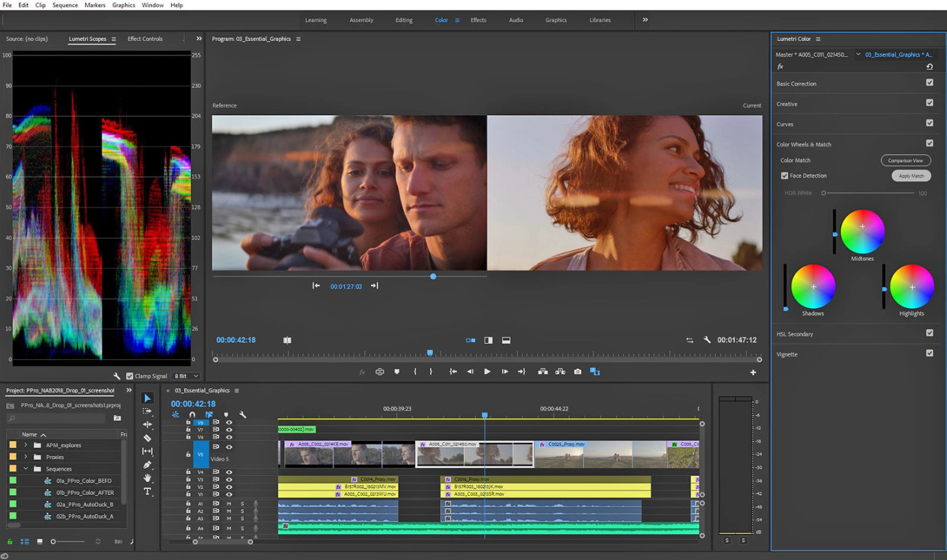Click the Midtones color wheel
The image size is (947, 560).
click(862, 231)
